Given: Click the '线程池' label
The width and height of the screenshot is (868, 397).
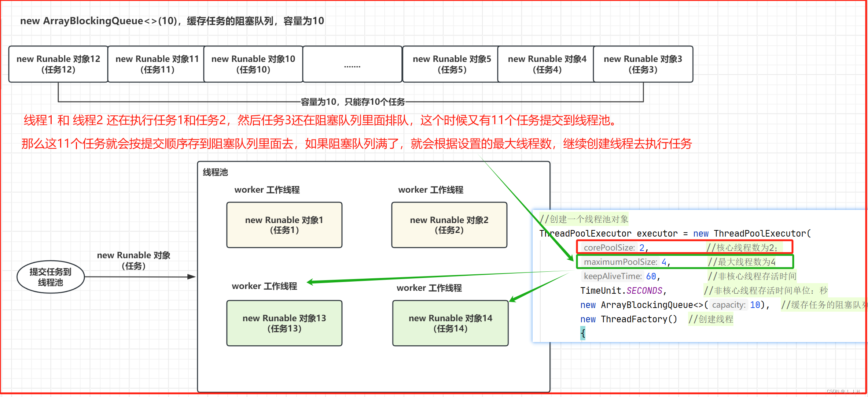Looking at the screenshot, I should point(216,172).
